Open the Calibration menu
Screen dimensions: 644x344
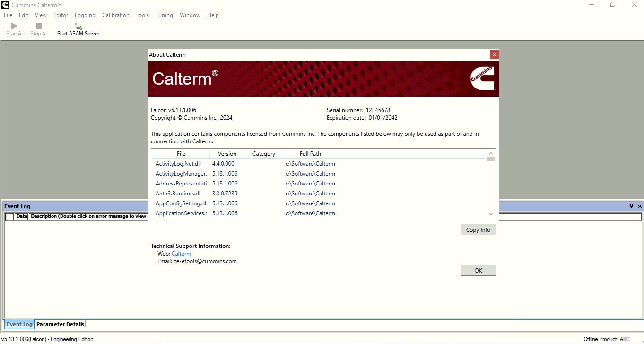pyautogui.click(x=115, y=15)
